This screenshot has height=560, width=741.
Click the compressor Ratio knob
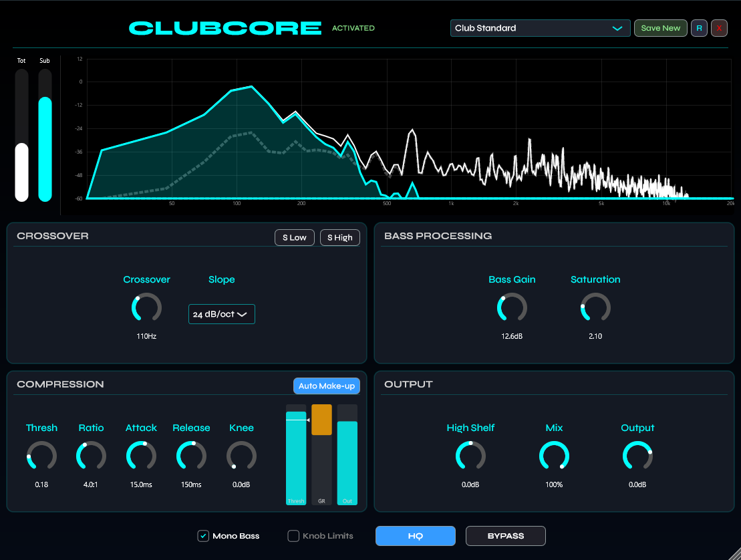pyautogui.click(x=92, y=456)
